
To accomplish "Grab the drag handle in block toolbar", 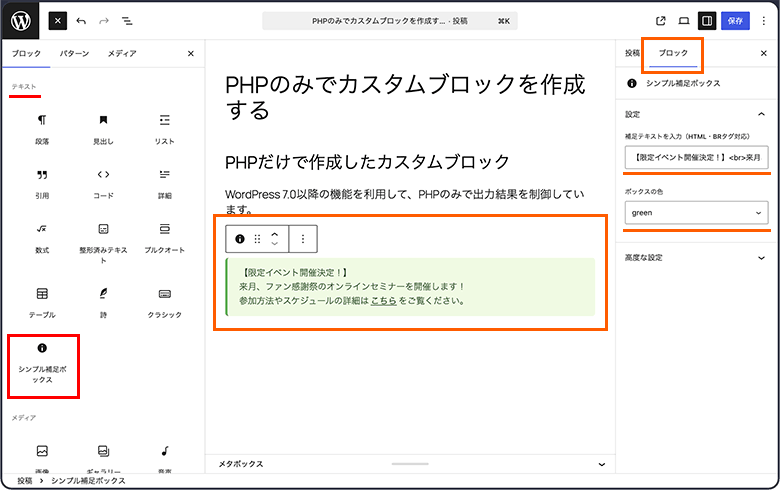I will (257, 239).
